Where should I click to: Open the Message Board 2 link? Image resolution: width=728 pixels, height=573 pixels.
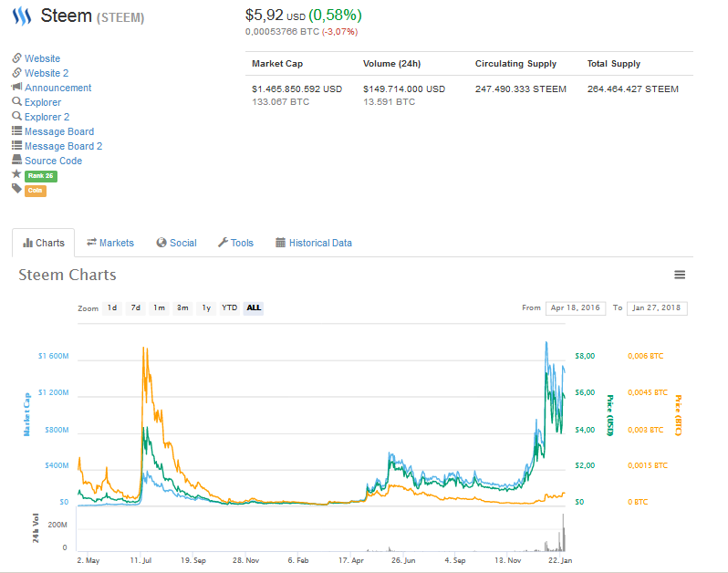(x=64, y=146)
